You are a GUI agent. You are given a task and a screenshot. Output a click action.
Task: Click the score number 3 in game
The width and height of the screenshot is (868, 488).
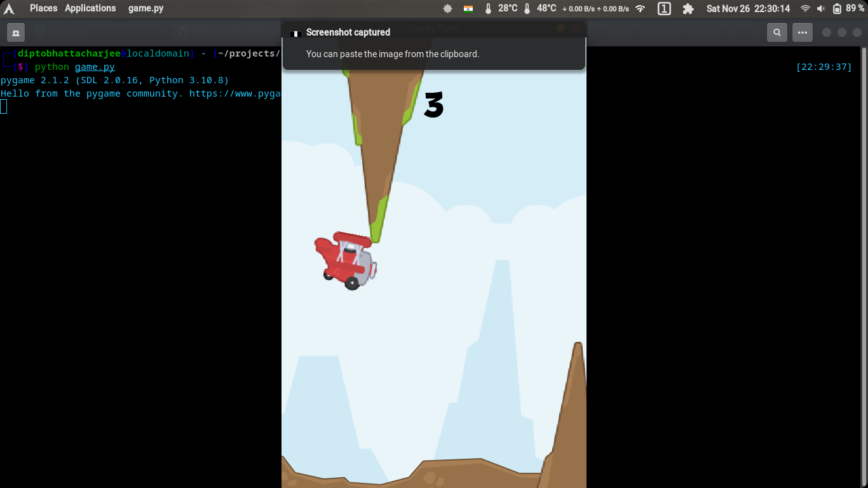pyautogui.click(x=433, y=105)
